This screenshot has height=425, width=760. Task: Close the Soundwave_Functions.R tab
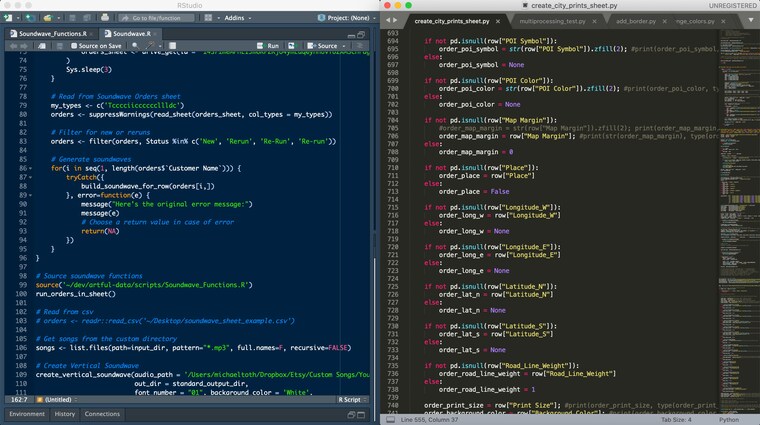(x=91, y=34)
